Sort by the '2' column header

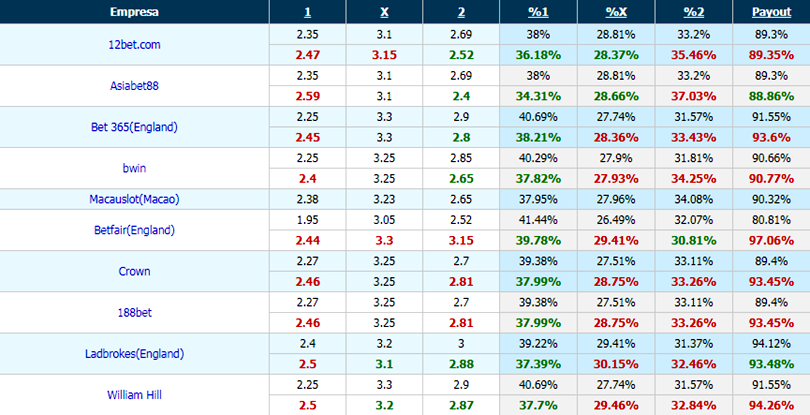(x=461, y=12)
